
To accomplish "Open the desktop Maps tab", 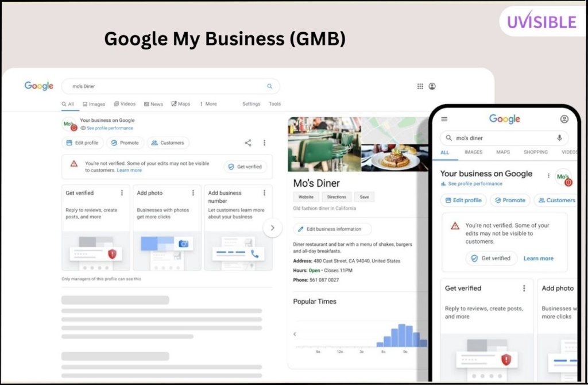I will (x=181, y=104).
